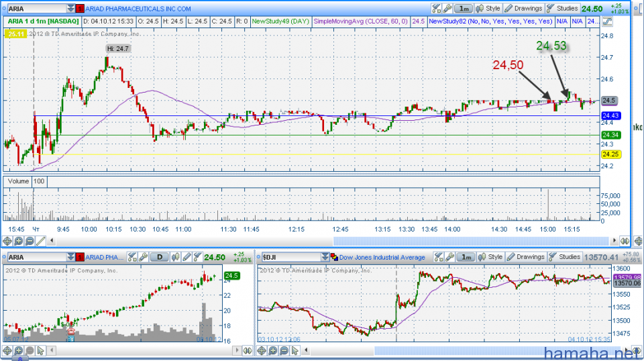Click blue 24.43 price level label
This screenshot has width=644, height=361.
pos(610,116)
